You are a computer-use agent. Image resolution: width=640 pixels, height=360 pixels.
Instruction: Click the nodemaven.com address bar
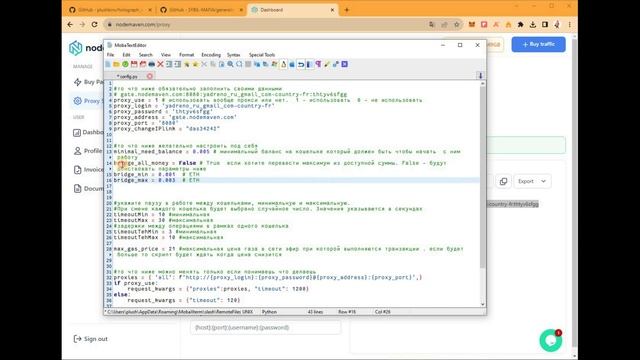tap(265, 24)
